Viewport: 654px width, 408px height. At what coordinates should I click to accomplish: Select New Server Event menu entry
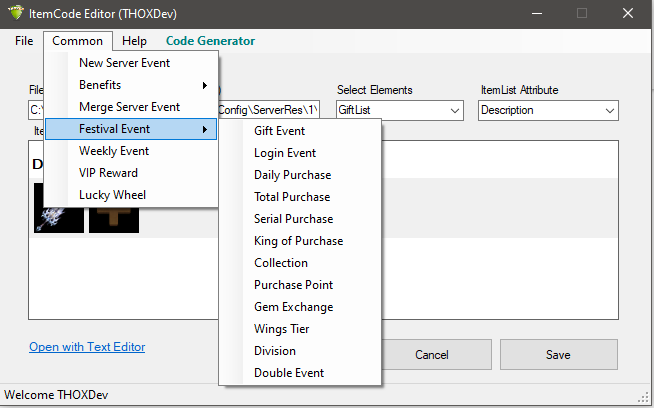(x=124, y=63)
